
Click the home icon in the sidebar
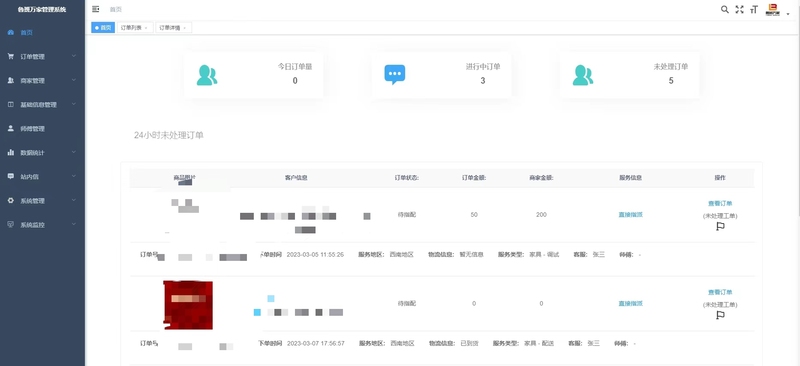coord(11,33)
